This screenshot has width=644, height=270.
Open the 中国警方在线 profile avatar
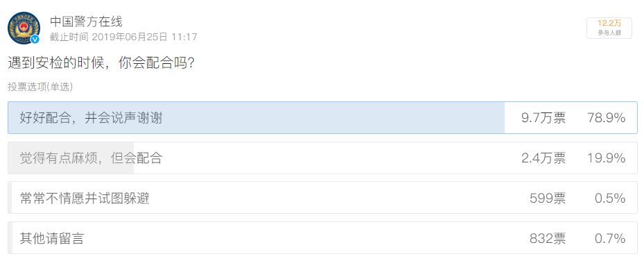(24, 28)
